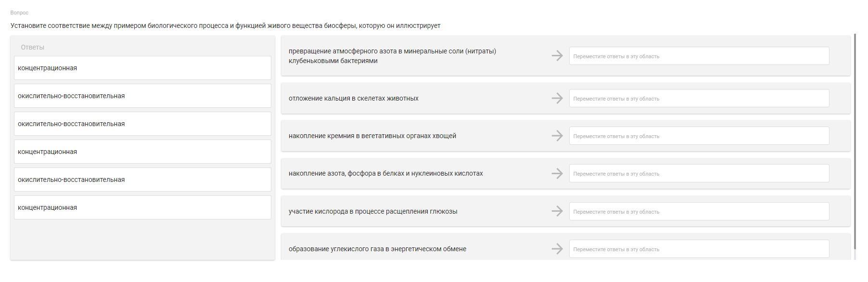
Task: Select the topmost 'концентрационная' answer card
Action: (142, 68)
